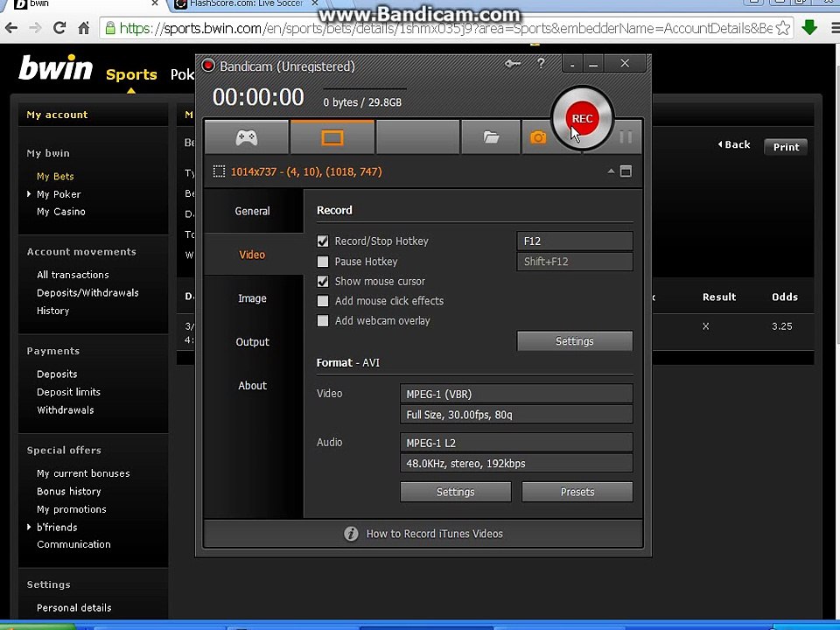Toggle Show mouse cursor checkbox

click(x=323, y=281)
